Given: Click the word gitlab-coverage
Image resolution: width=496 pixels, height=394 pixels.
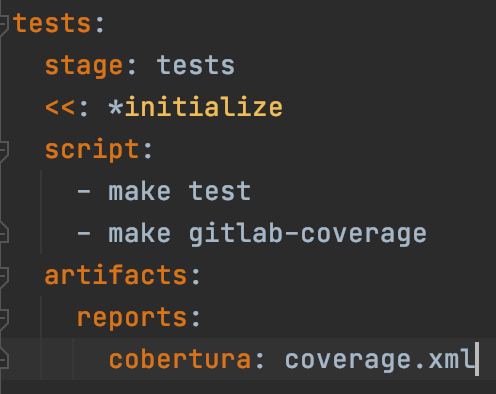Looking at the screenshot, I should pos(308,234).
